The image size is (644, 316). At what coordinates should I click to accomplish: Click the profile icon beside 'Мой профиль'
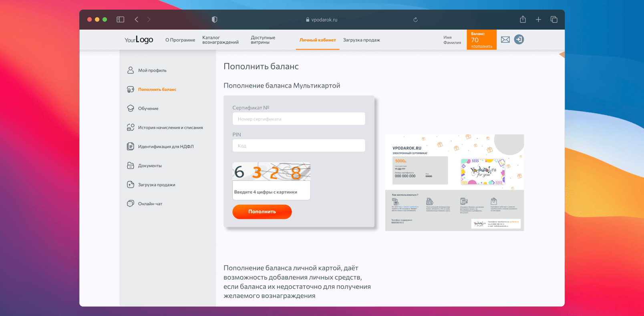point(131,70)
